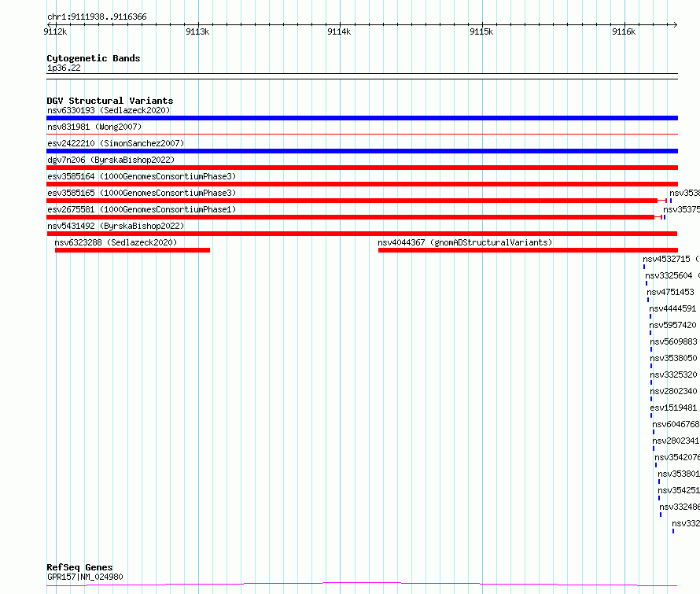
Task: Click the right arrowhead of the ruler
Action: point(676,24)
